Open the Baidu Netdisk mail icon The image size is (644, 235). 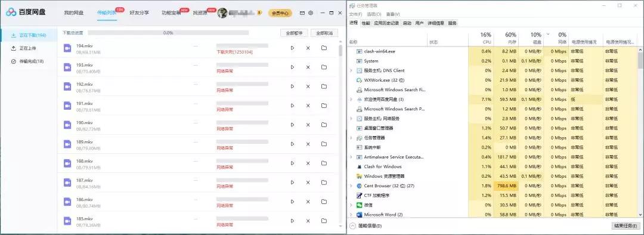click(x=302, y=13)
